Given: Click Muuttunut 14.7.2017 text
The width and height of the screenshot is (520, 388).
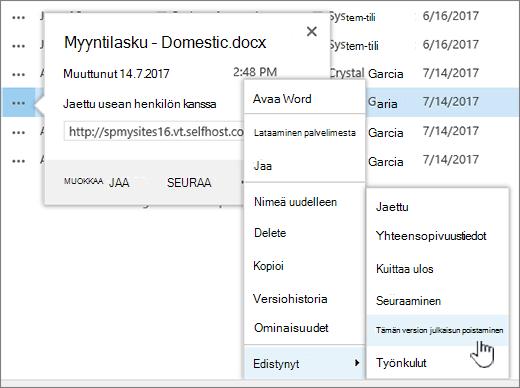Looking at the screenshot, I should click(x=116, y=74).
